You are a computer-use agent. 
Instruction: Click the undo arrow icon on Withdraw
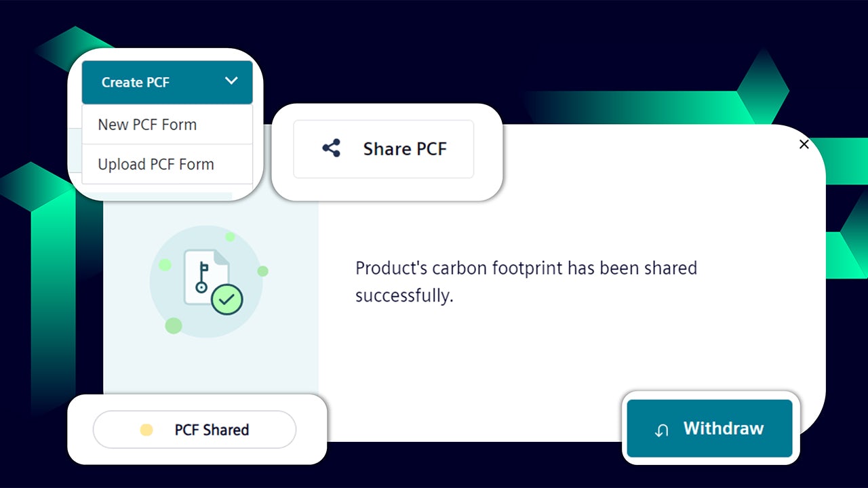(x=662, y=430)
